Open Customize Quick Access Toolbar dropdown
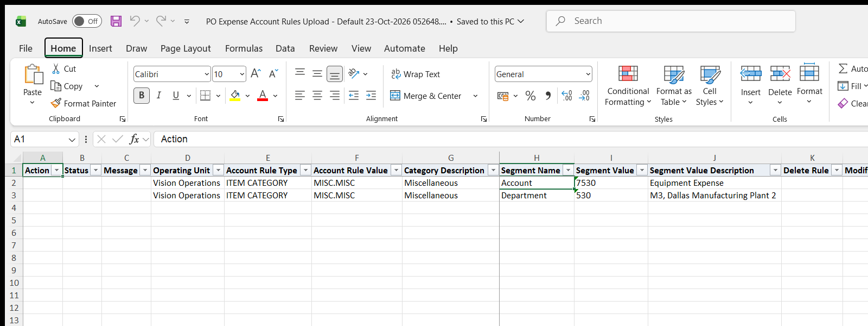The height and width of the screenshot is (326, 868). [187, 22]
